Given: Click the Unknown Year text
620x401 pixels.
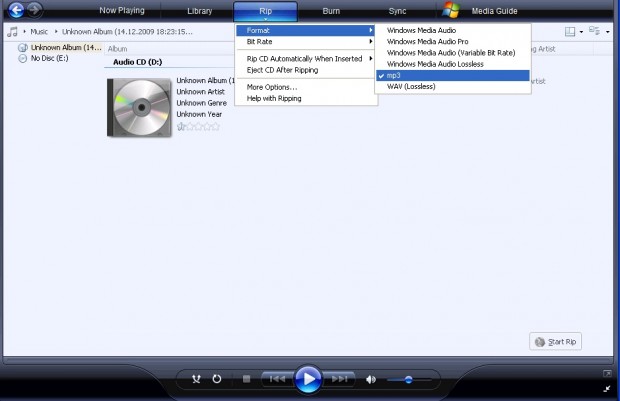Looking at the screenshot, I should [199, 114].
